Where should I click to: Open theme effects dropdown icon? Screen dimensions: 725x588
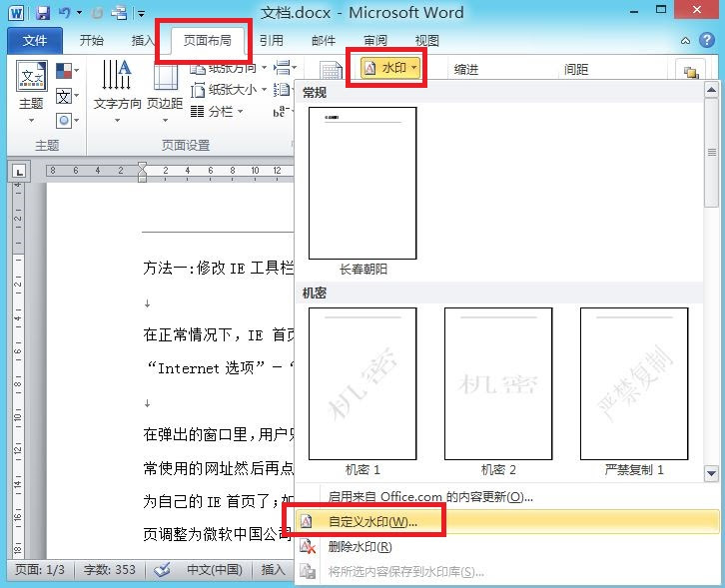click(x=67, y=121)
